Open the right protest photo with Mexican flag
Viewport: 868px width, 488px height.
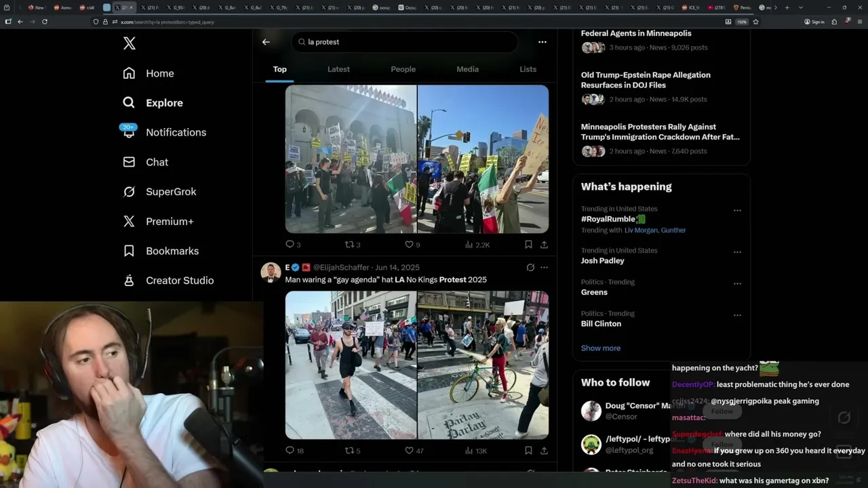pos(484,159)
